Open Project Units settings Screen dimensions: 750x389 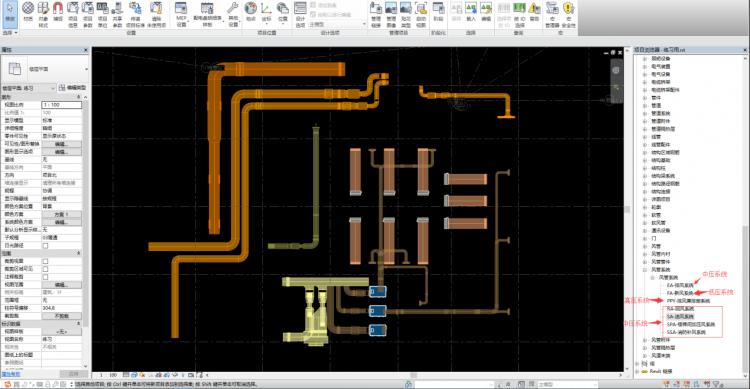tap(102, 14)
